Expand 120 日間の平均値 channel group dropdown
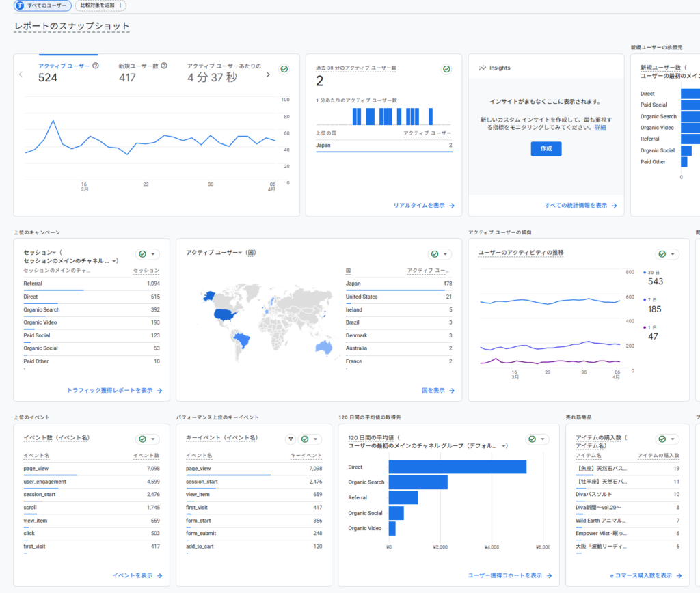The image size is (700, 593). point(504,446)
